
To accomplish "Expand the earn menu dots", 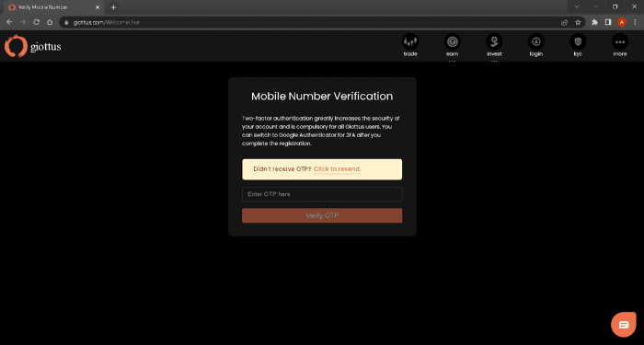I will click(453, 61).
